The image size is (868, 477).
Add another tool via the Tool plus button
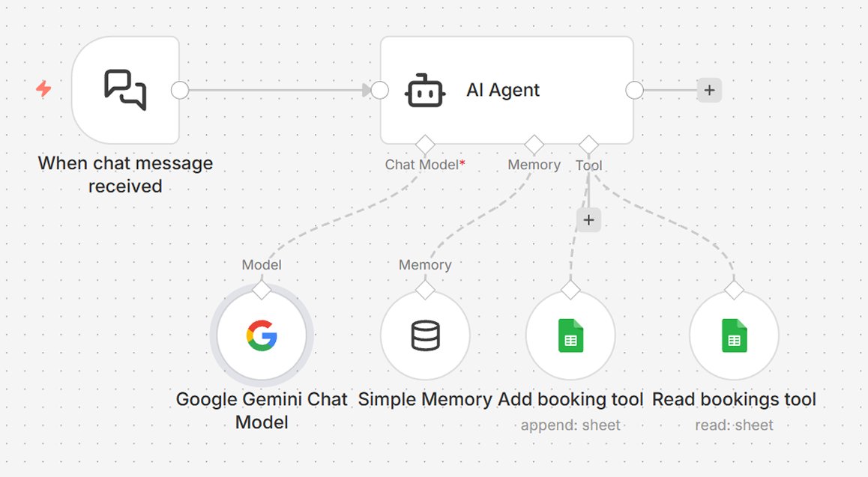click(588, 220)
